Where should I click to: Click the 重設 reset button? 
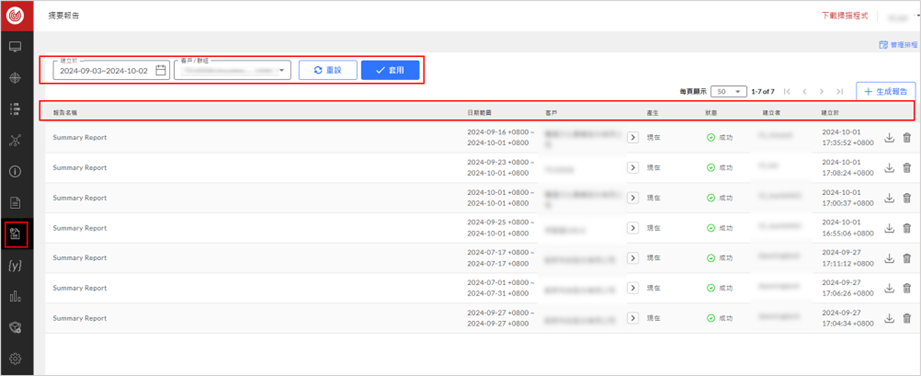(x=328, y=70)
